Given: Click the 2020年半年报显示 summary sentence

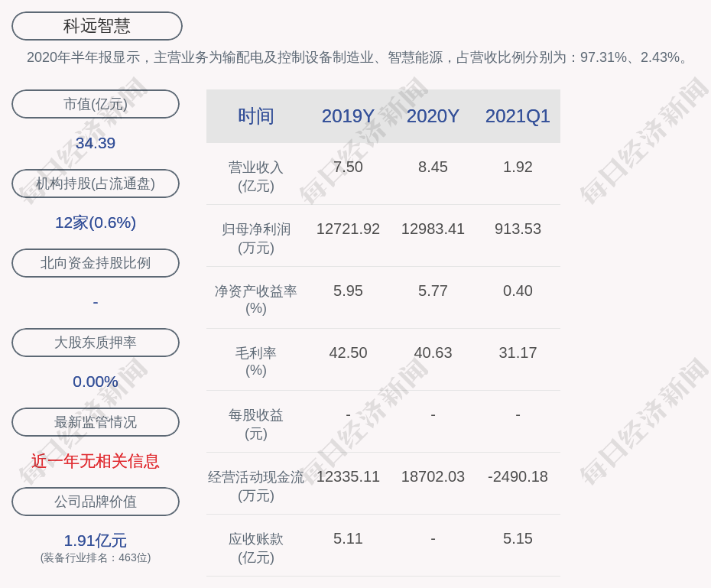Looking at the screenshot, I should [x=359, y=57].
